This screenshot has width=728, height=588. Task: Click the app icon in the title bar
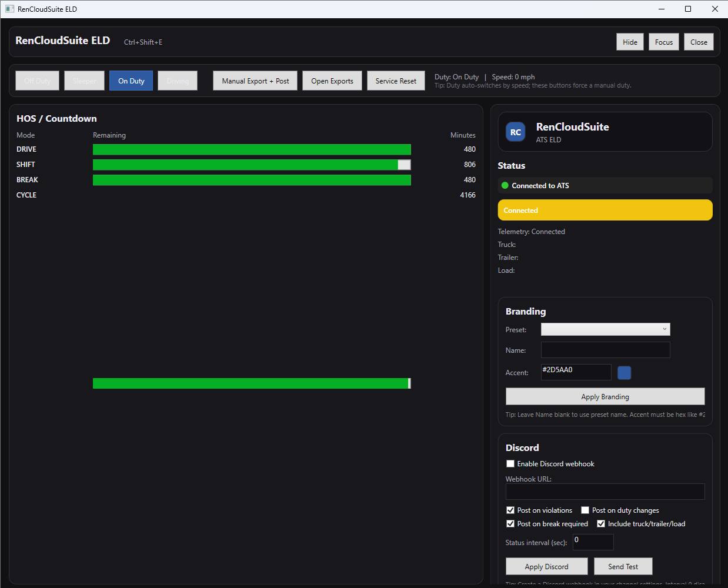9,9
